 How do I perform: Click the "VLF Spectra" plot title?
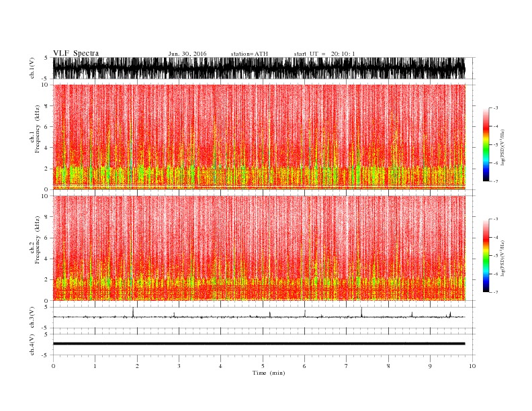[76, 53]
